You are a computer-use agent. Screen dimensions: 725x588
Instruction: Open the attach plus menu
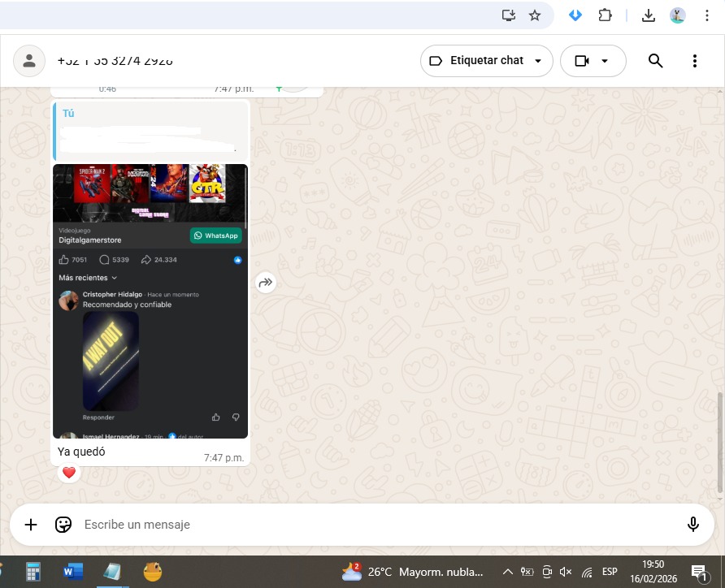click(31, 525)
